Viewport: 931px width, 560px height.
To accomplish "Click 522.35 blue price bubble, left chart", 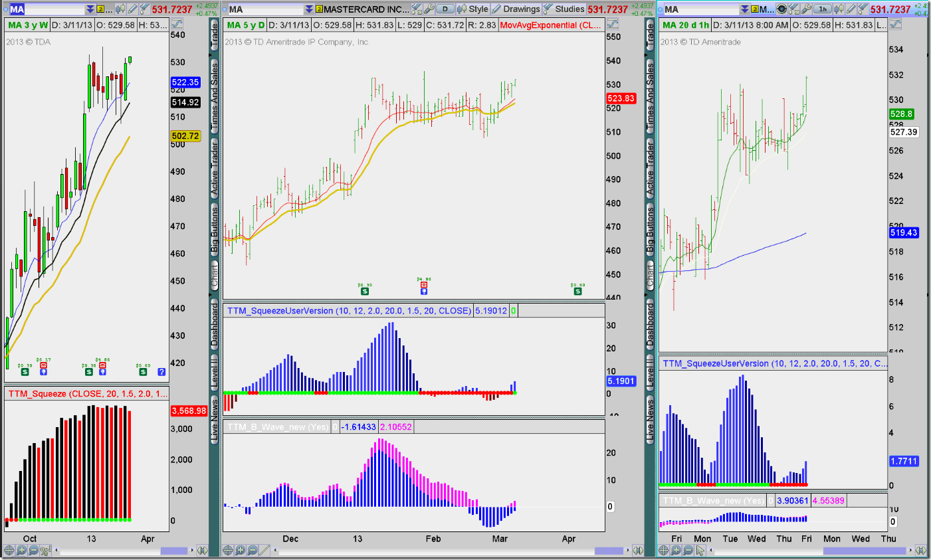I will pos(185,82).
